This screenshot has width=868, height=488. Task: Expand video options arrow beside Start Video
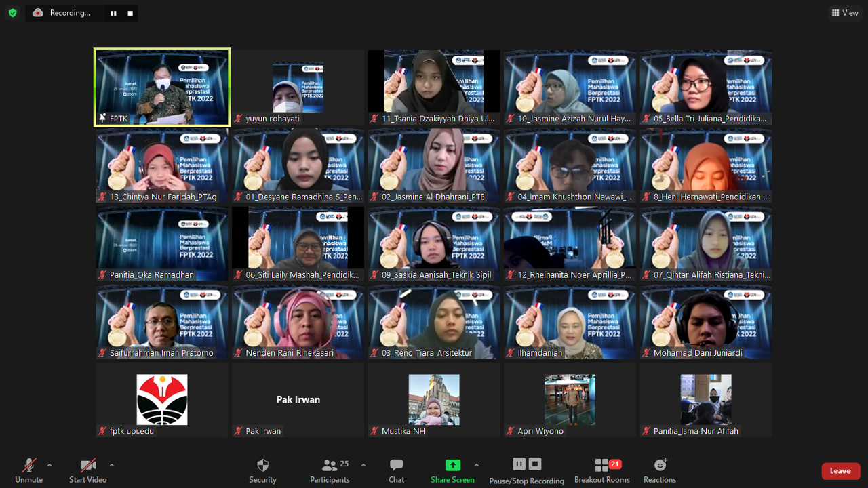111,465
